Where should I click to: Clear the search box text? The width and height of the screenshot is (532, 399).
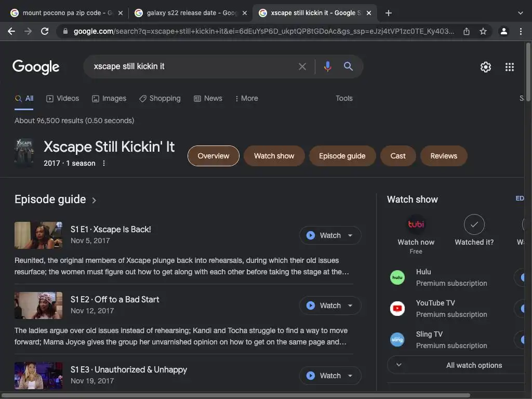pos(302,66)
